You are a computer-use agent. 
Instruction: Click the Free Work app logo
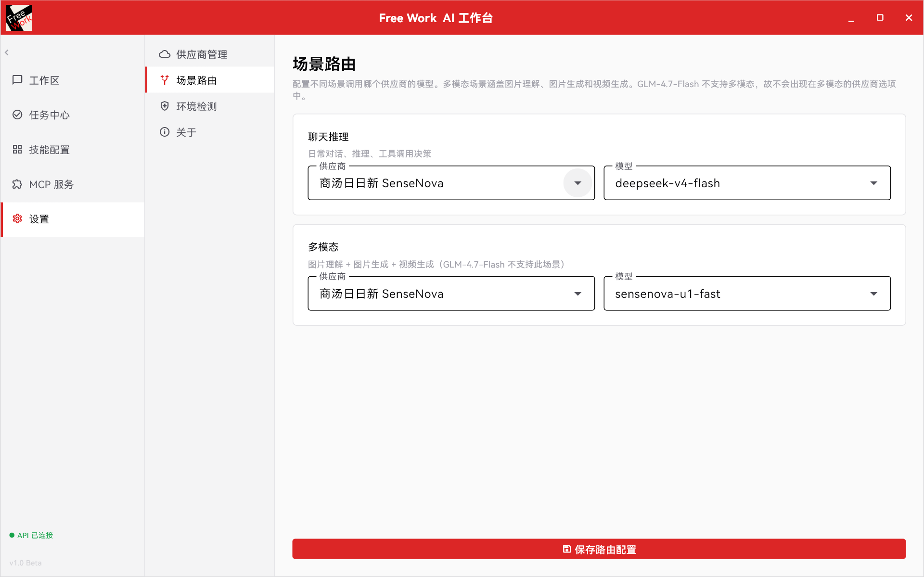coord(19,18)
